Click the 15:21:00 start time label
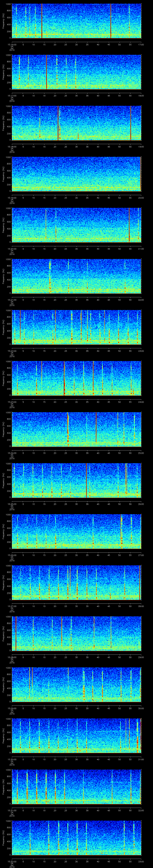This screenshot has height=868, width=153. click(12, 300)
